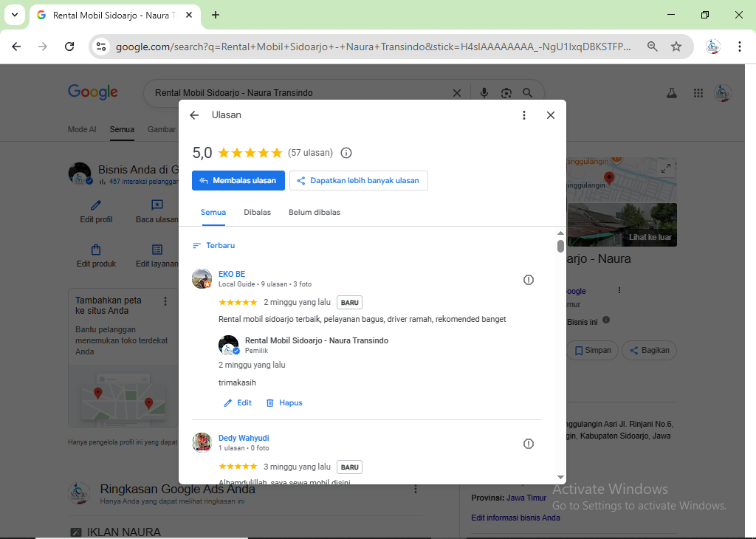The height and width of the screenshot is (539, 756).
Task: Open Chrome's three-dot browser menu
Action: (740, 46)
